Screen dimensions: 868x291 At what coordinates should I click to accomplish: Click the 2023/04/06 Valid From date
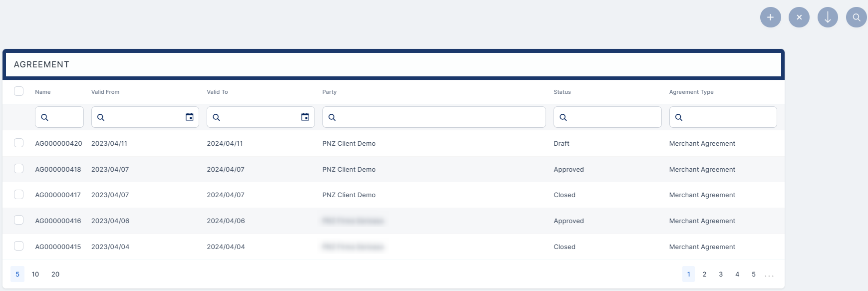tap(110, 221)
